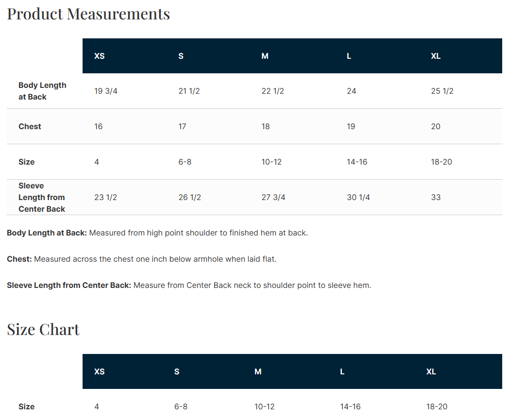
Task: Select the XS column header in measurements table
Action: coord(100,56)
